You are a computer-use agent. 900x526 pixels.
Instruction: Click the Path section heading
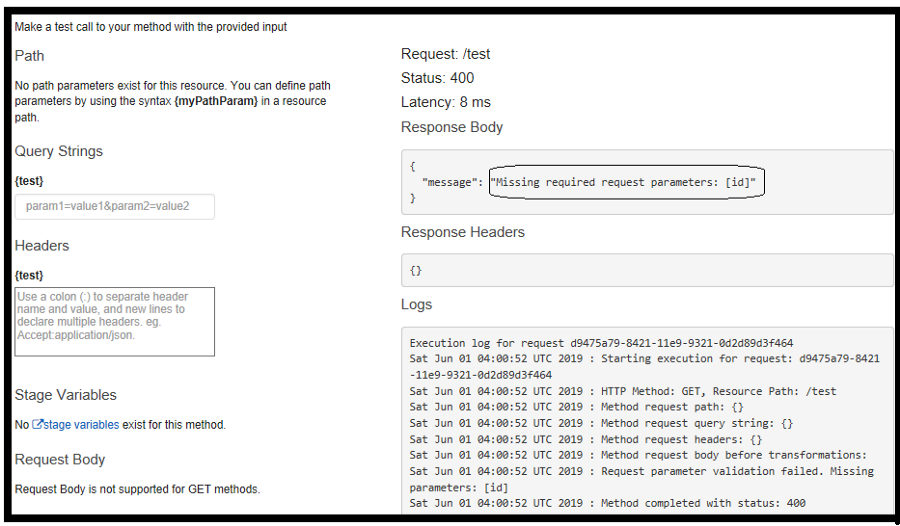click(x=30, y=56)
